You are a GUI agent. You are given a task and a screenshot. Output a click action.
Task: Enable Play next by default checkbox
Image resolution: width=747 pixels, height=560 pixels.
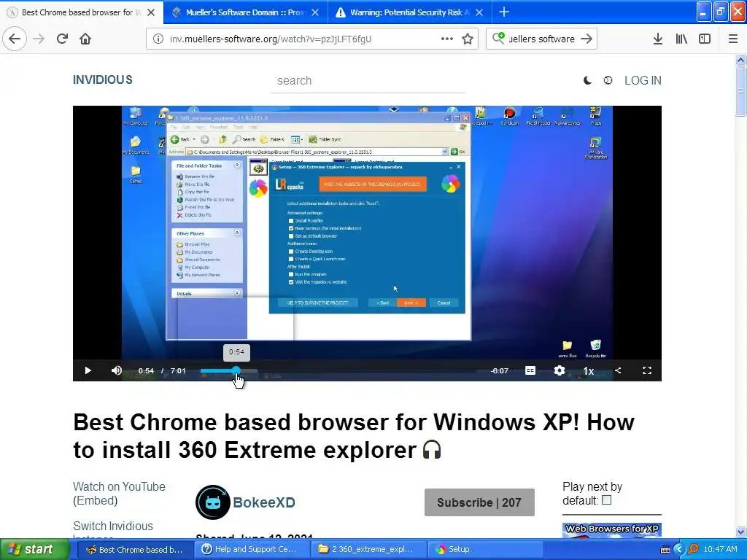click(606, 500)
